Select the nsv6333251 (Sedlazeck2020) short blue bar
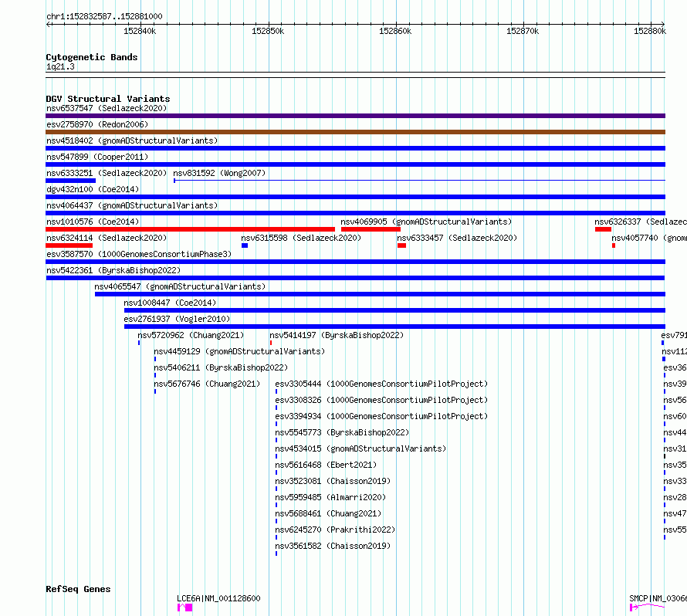Viewport: 687px width, 616px height. point(70,181)
